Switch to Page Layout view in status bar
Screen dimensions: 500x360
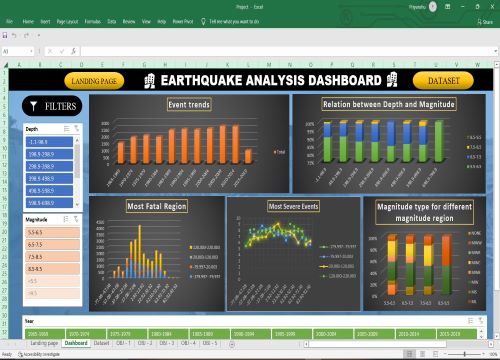click(422, 354)
